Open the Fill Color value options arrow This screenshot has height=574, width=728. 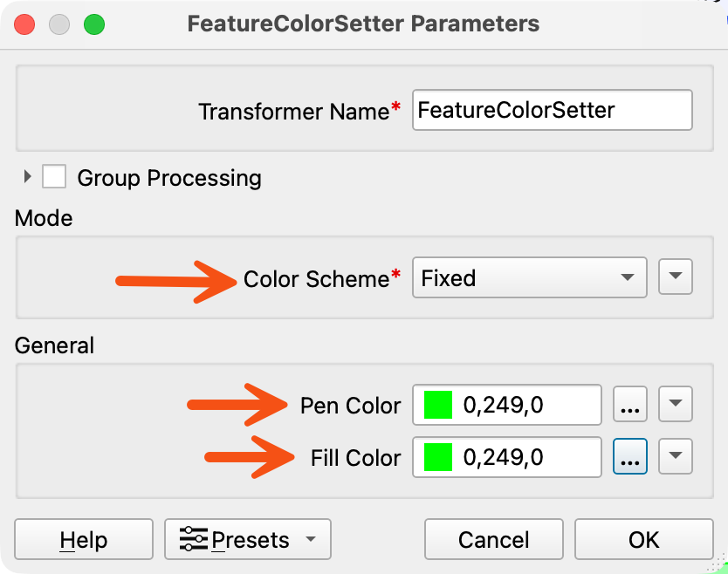click(x=675, y=456)
